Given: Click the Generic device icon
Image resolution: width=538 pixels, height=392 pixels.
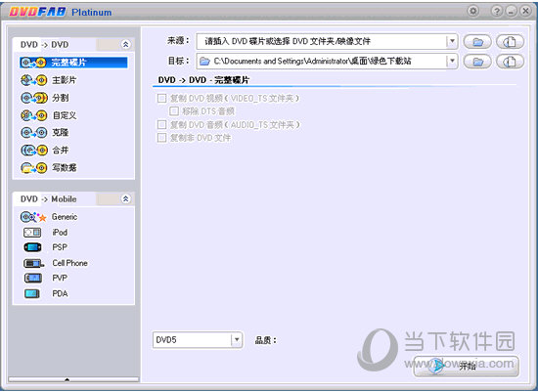Looking at the screenshot, I should (x=33, y=217).
